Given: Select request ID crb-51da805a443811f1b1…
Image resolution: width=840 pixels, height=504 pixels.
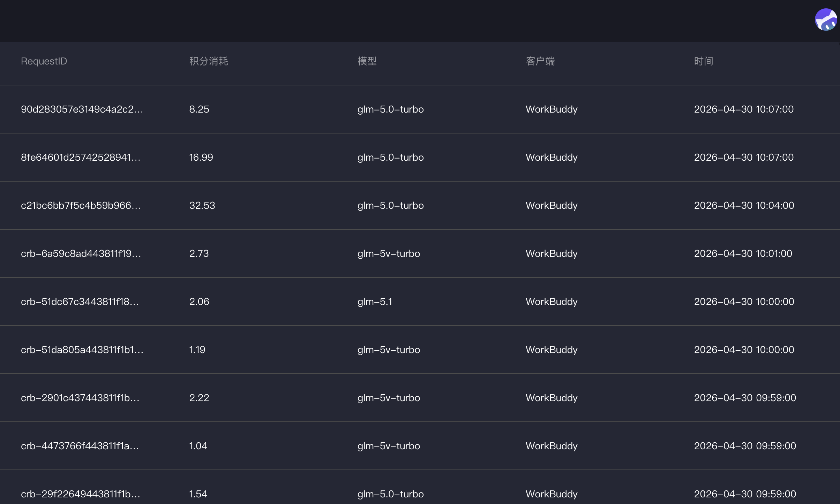Looking at the screenshot, I should pos(82,350).
